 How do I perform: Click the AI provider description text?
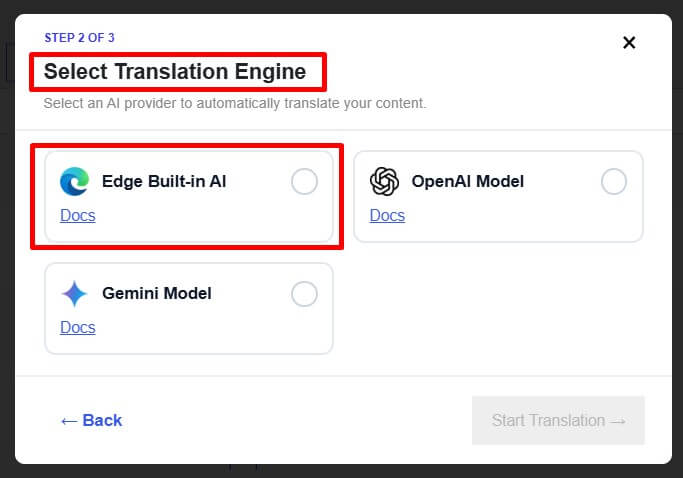coord(235,103)
